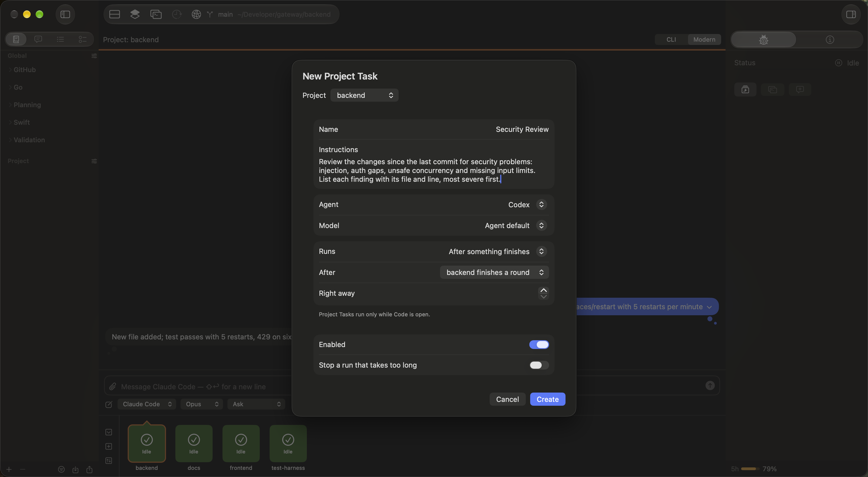Open the Opus model selector
The width and height of the screenshot is (868, 477).
click(201, 404)
